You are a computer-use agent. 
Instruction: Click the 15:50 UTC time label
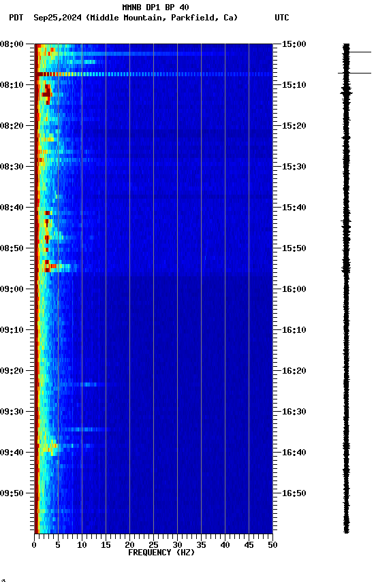click(x=294, y=248)
